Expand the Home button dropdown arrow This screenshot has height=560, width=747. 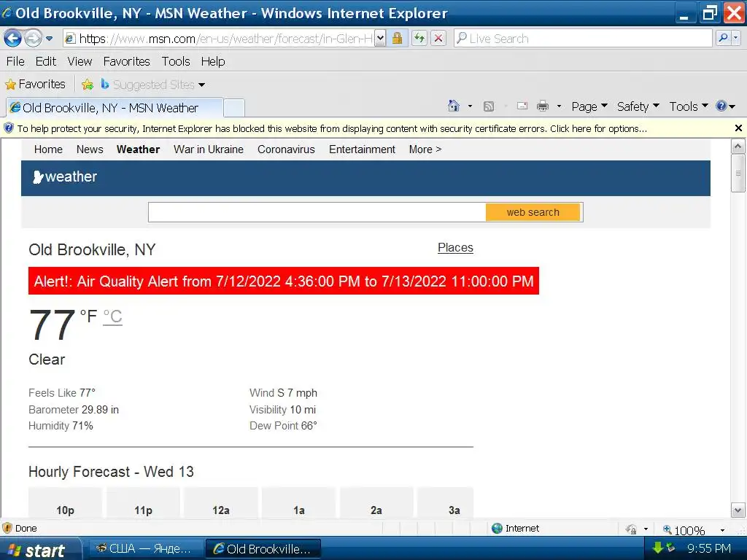coord(470,106)
